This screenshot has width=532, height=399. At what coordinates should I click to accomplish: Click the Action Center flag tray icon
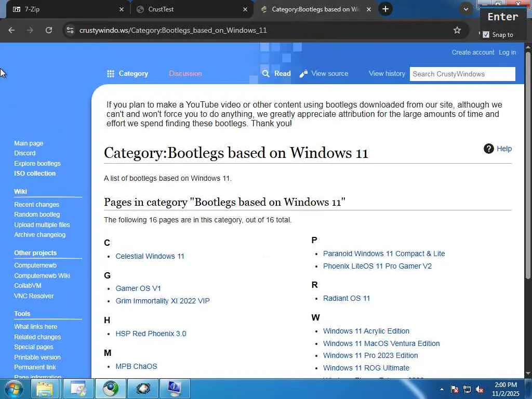455,389
